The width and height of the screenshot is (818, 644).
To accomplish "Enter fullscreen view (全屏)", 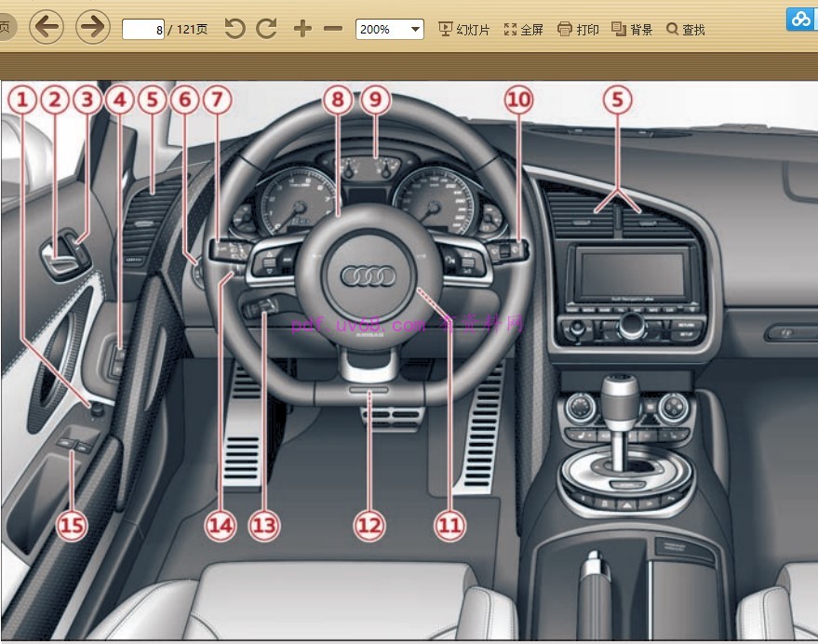I will tap(523, 29).
